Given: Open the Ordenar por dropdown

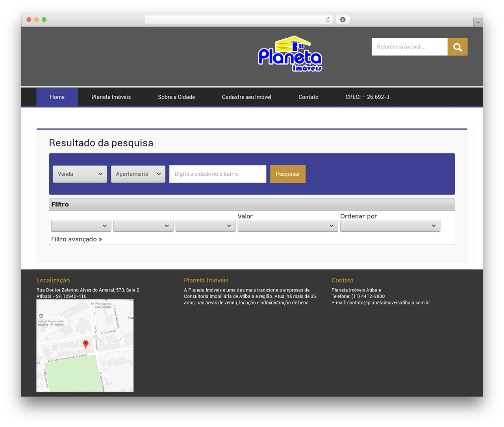Looking at the screenshot, I should 390,226.
